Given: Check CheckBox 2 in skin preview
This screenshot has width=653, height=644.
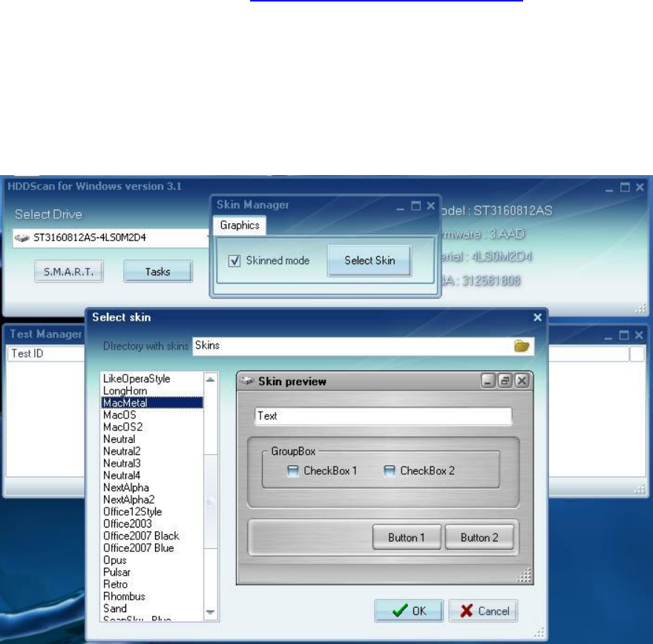Looking at the screenshot, I should (389, 471).
